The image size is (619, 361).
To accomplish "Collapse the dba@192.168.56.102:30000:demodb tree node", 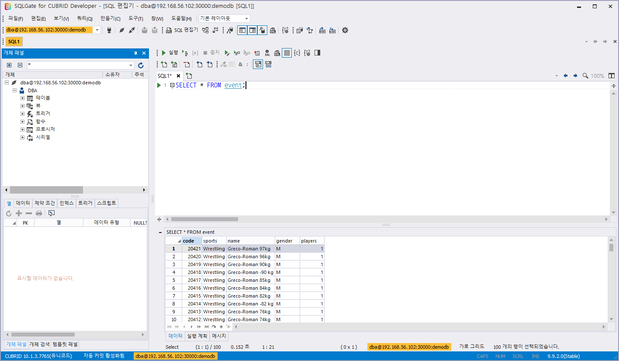I will tap(7, 83).
